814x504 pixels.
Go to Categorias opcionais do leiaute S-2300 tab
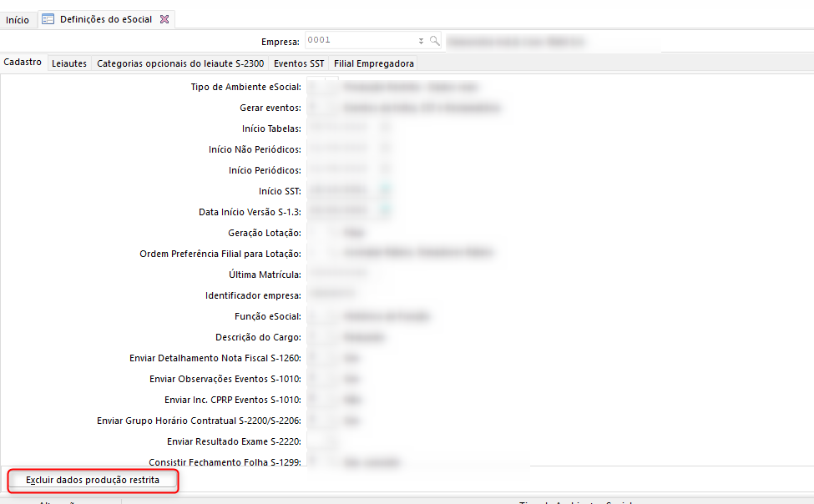click(x=180, y=63)
